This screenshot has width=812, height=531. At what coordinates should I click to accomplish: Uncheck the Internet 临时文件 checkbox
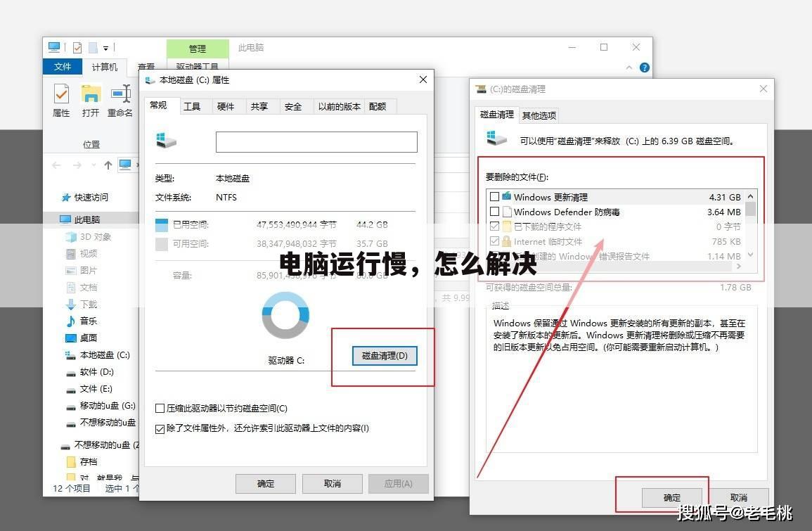pyautogui.click(x=494, y=241)
